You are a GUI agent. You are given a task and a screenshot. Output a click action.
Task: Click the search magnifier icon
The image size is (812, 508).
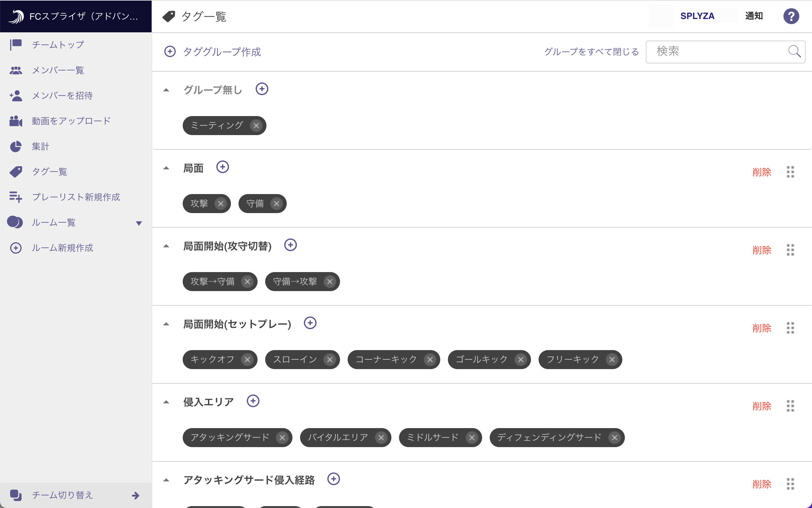794,51
